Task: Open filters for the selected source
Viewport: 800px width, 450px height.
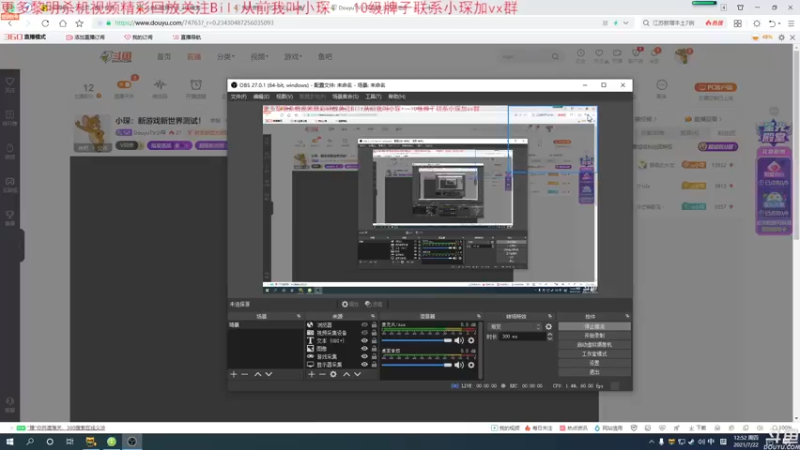Action: (x=374, y=304)
